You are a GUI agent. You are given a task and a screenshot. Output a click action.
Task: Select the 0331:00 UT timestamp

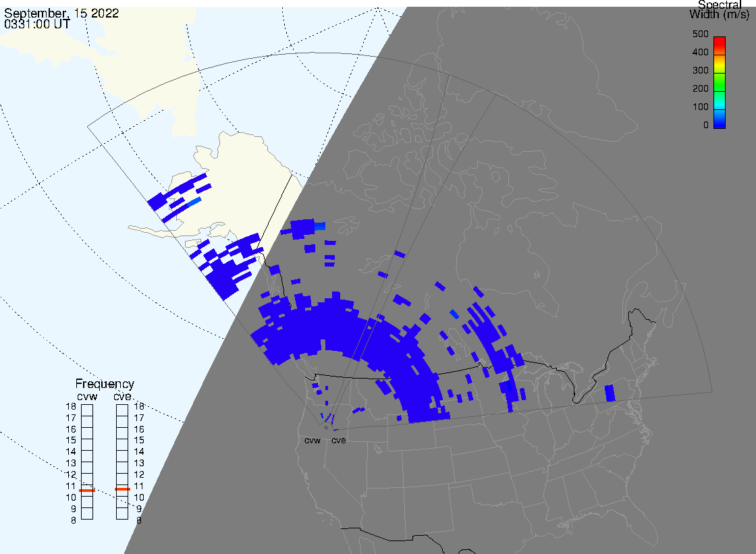click(x=37, y=24)
